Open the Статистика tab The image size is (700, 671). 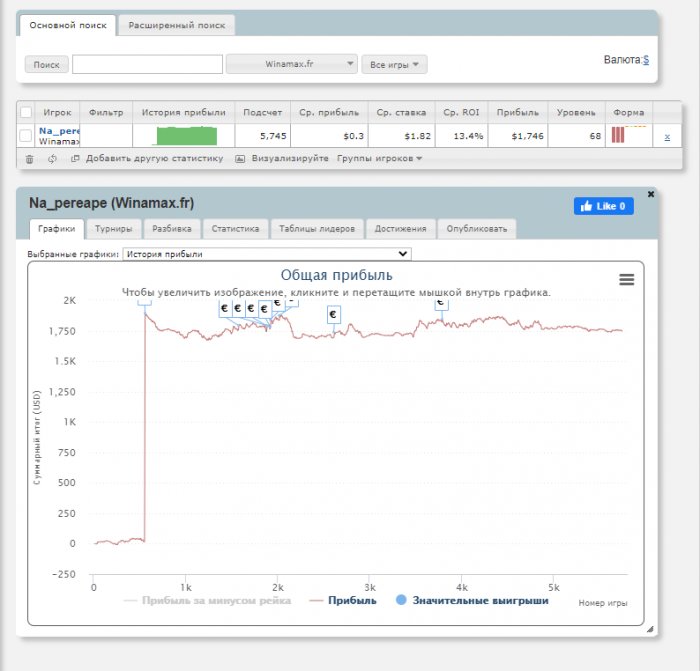(235, 229)
